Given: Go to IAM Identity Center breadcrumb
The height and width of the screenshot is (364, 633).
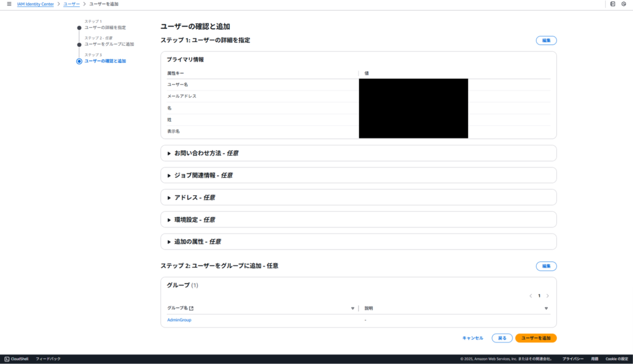Looking at the screenshot, I should point(35,4).
